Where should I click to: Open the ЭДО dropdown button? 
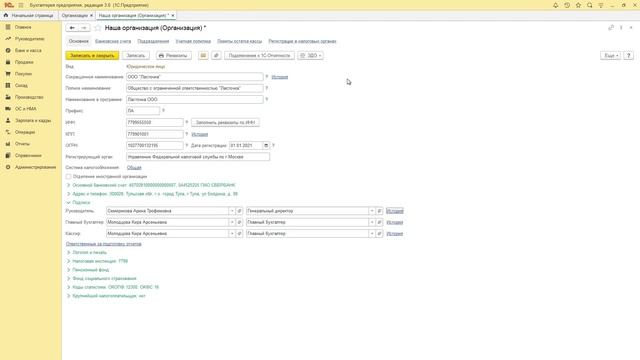(x=311, y=56)
